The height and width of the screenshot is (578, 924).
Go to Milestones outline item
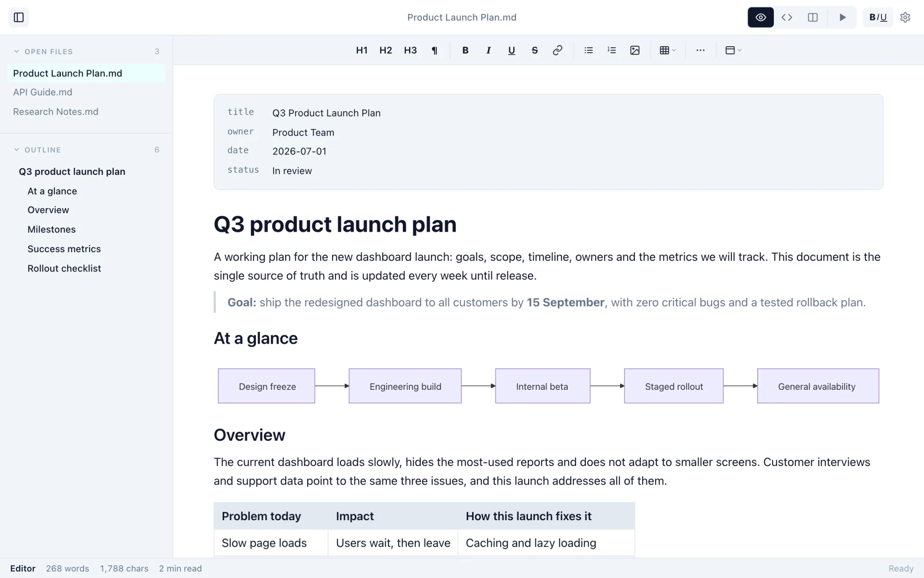pos(51,229)
